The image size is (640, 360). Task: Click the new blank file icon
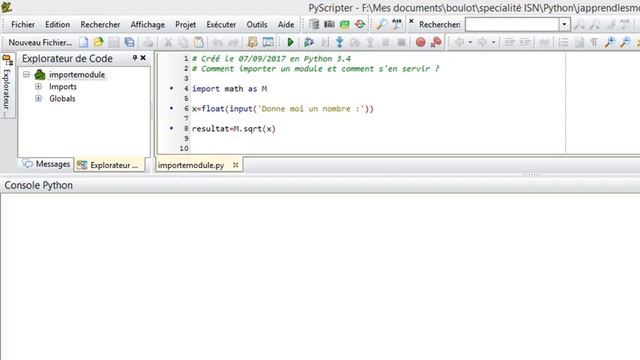84,42
